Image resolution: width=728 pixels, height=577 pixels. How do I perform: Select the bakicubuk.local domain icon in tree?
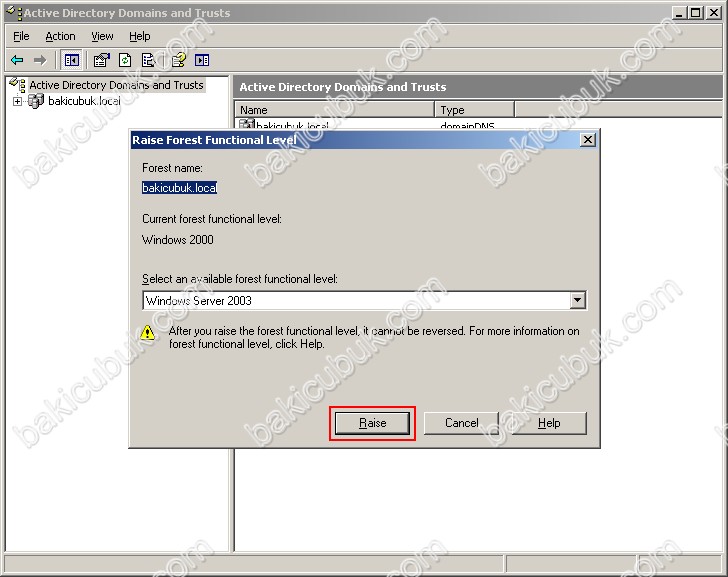coord(36,101)
